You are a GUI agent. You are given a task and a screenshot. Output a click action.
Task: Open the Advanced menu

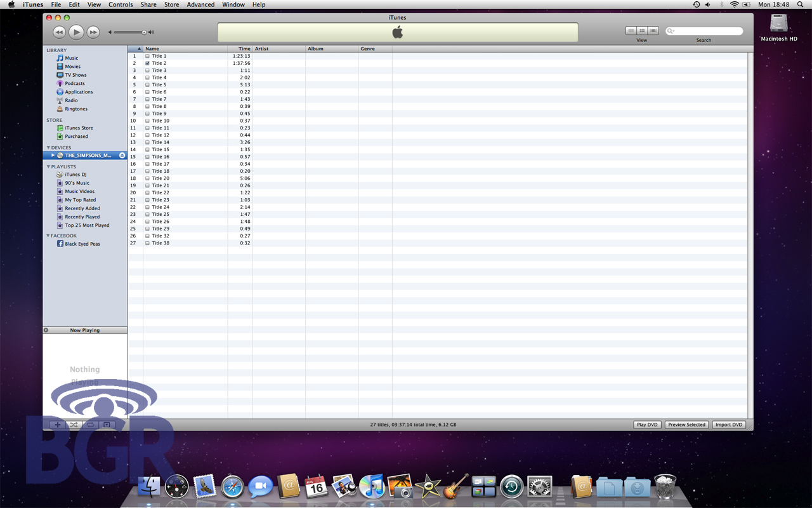[x=200, y=4]
